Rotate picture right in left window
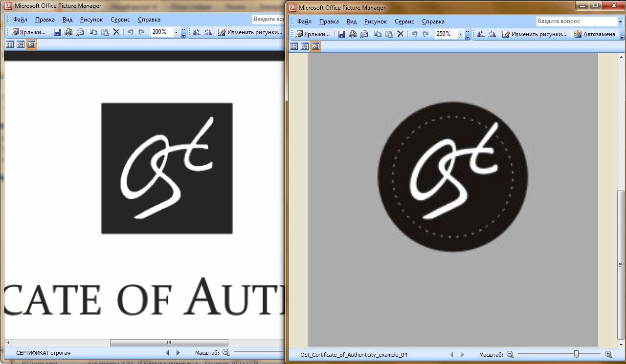Viewport: 626px width, 364px height. (x=208, y=32)
